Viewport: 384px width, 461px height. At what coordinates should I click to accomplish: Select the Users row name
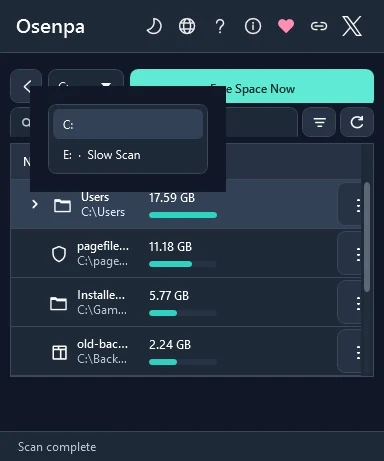click(x=95, y=197)
